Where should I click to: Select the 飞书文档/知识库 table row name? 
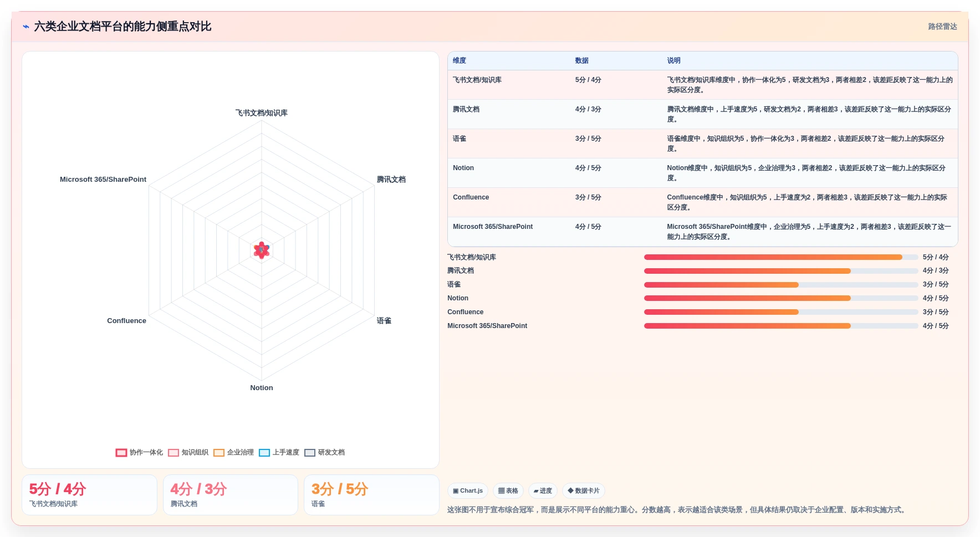[x=477, y=80]
